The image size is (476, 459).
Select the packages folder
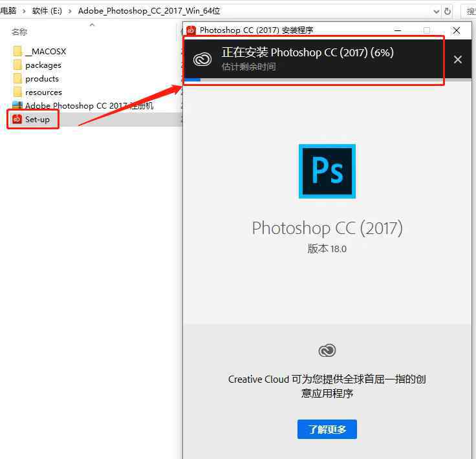pyautogui.click(x=43, y=65)
